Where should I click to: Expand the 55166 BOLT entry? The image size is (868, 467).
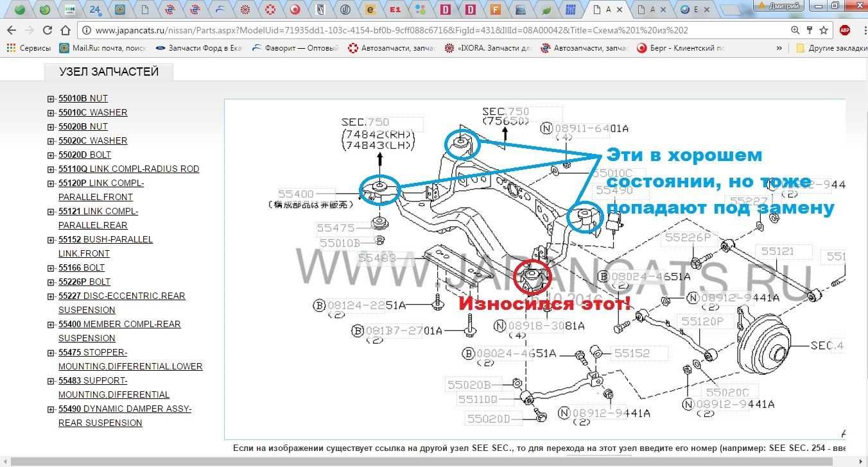pyautogui.click(x=51, y=268)
